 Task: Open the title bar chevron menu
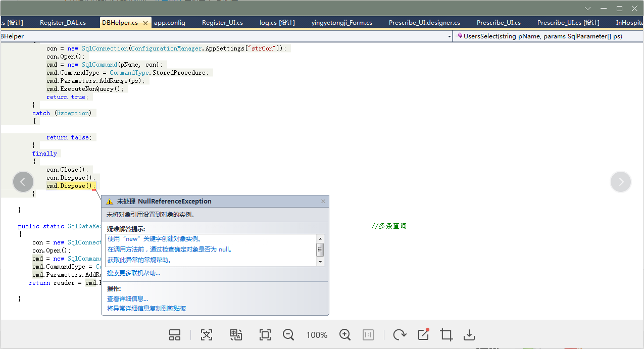click(588, 9)
